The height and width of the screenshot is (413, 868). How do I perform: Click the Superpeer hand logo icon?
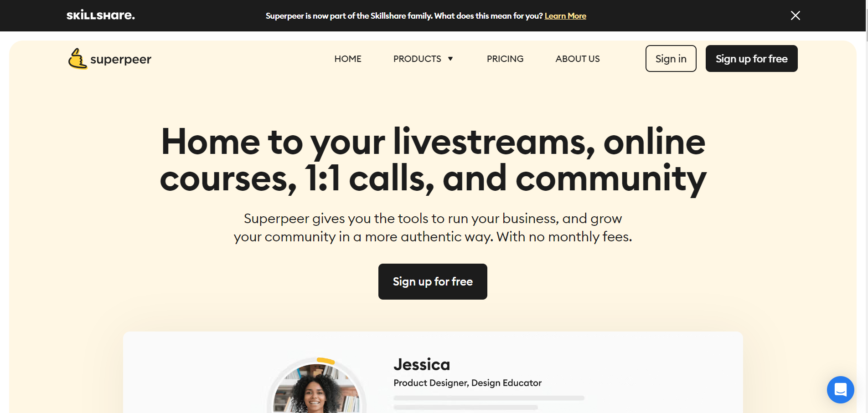pyautogui.click(x=77, y=58)
